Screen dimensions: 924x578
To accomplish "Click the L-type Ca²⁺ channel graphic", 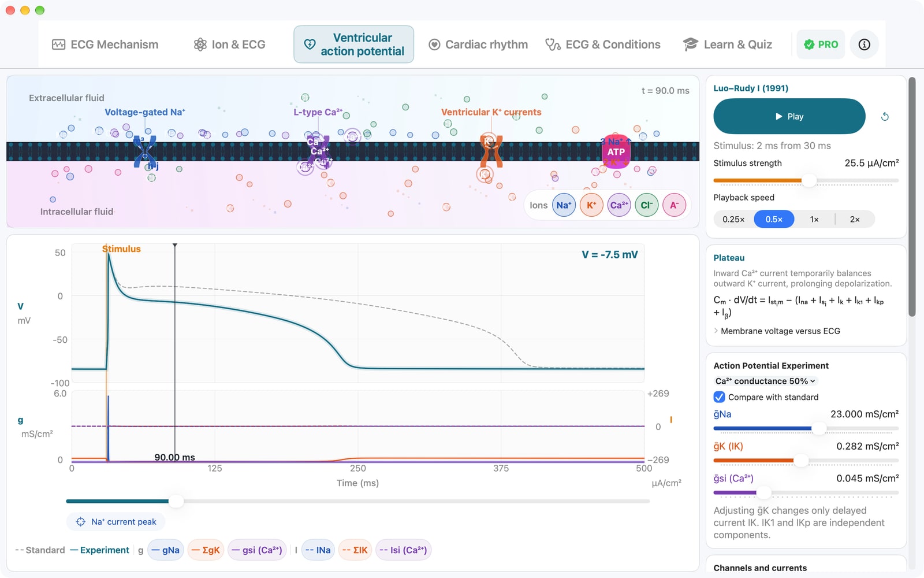I will point(318,152).
